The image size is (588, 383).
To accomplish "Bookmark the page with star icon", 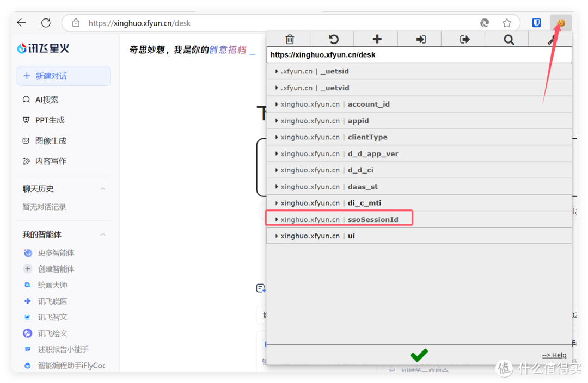I will coord(507,23).
